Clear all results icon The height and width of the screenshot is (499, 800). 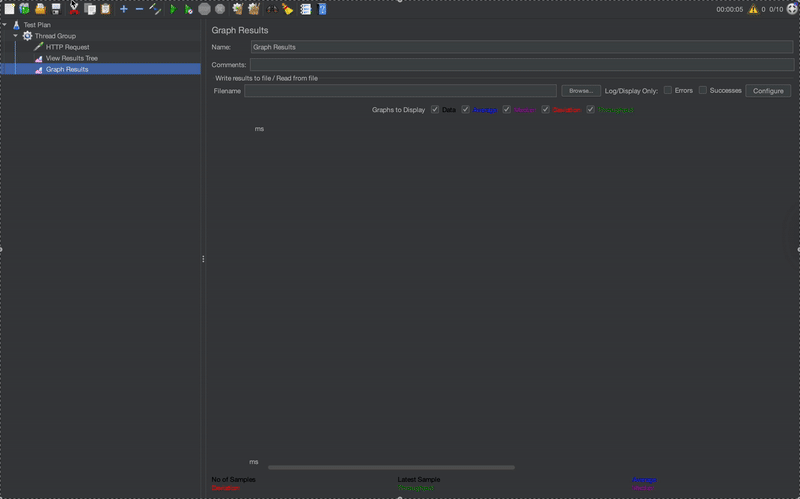254,9
